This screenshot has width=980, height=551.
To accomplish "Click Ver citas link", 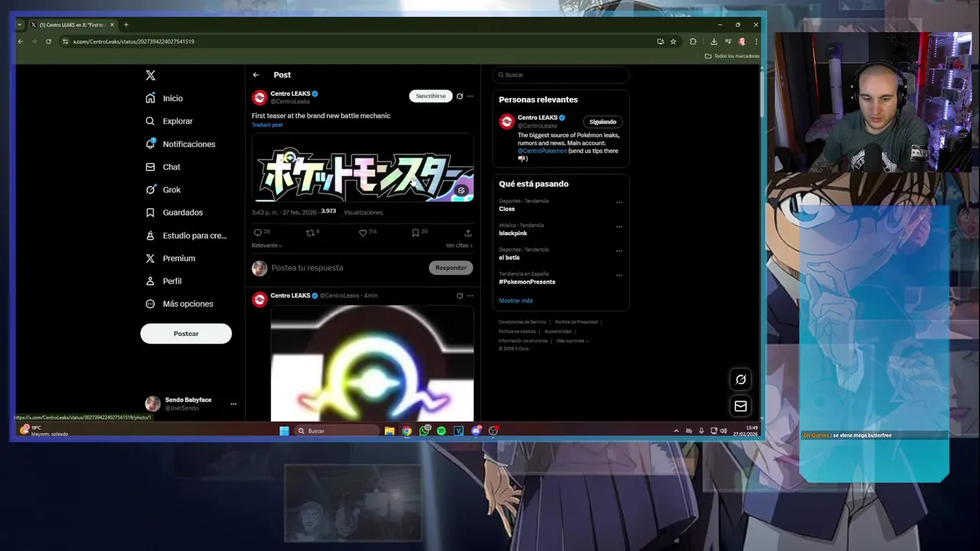I will [459, 246].
